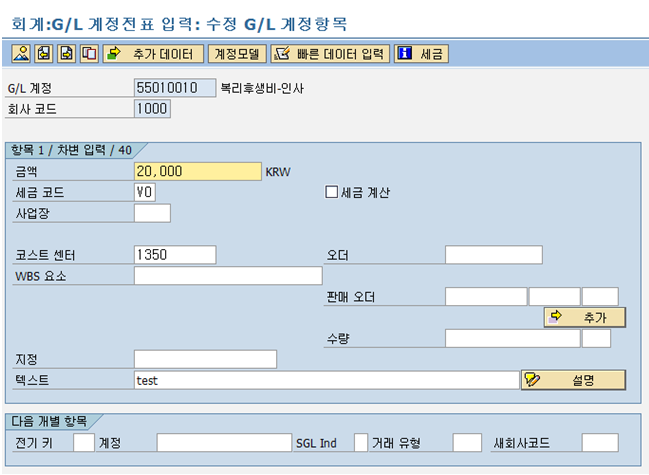Viewport: 649px width, 475px height.
Task: Click the 전기 키 posting key field
Action: tap(84, 443)
